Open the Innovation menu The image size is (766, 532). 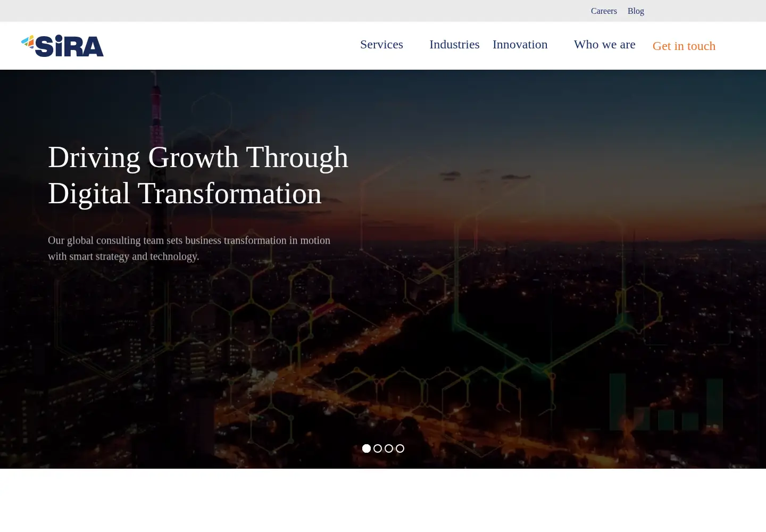[520, 45]
